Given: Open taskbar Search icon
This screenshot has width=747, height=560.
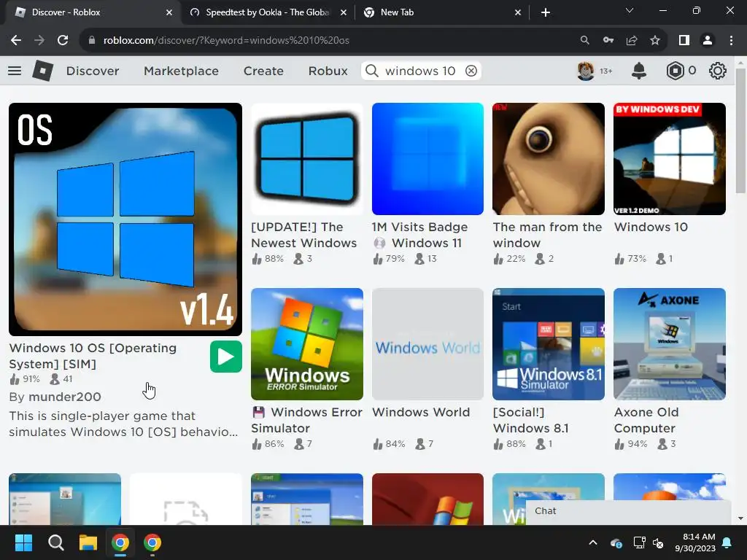Looking at the screenshot, I should point(55,542).
